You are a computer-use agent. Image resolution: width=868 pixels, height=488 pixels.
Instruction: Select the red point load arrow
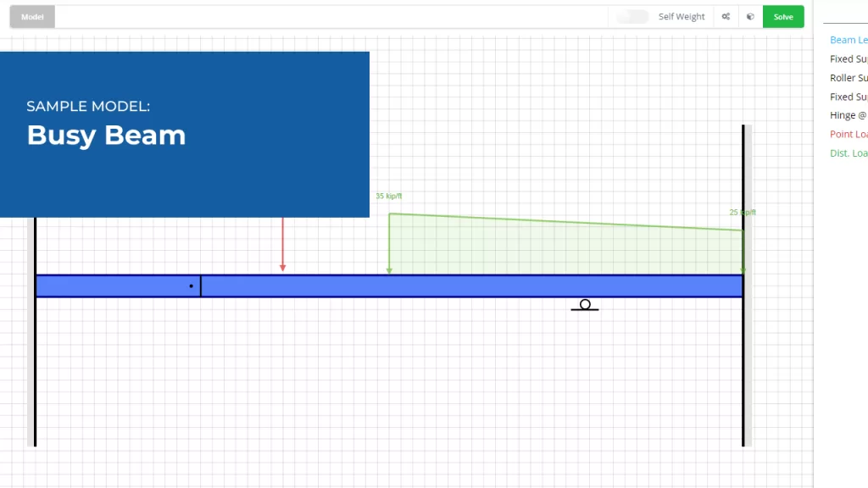[282, 246]
